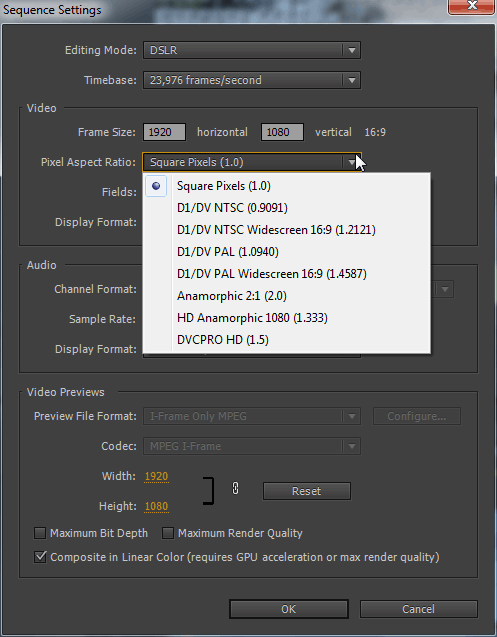Pick HD Anamorphic 1080 (1.333)
Image resolution: width=497 pixels, height=637 pixels.
[286, 318]
